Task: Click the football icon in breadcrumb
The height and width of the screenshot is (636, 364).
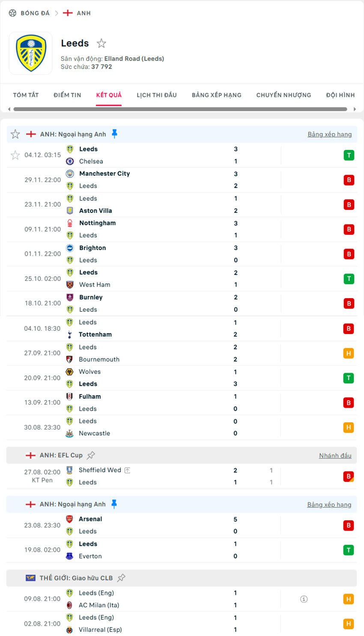Action: (x=13, y=13)
